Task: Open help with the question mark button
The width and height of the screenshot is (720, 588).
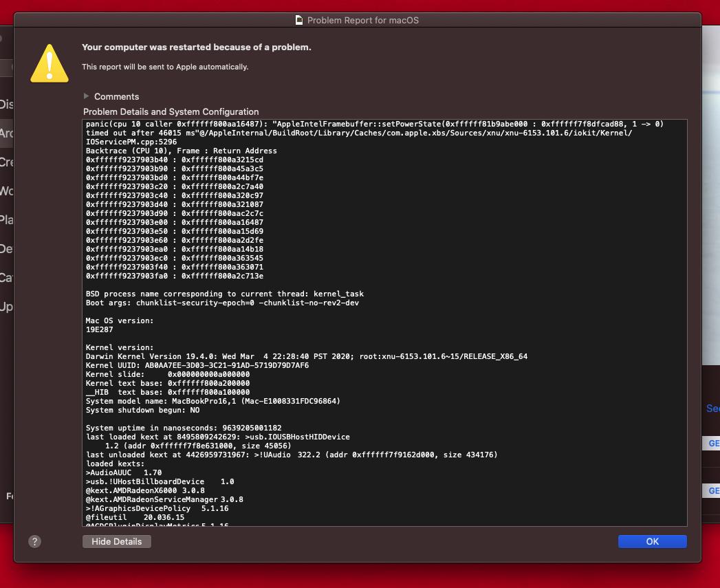Action: 35,542
